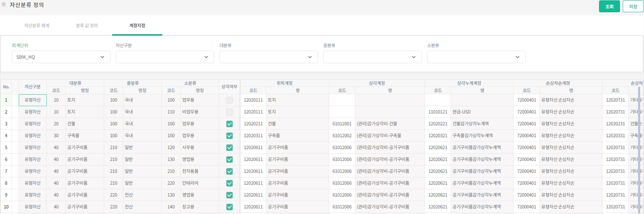Check 상각여부 for the 비업무용 row
644x214 pixels.
point(229,112)
